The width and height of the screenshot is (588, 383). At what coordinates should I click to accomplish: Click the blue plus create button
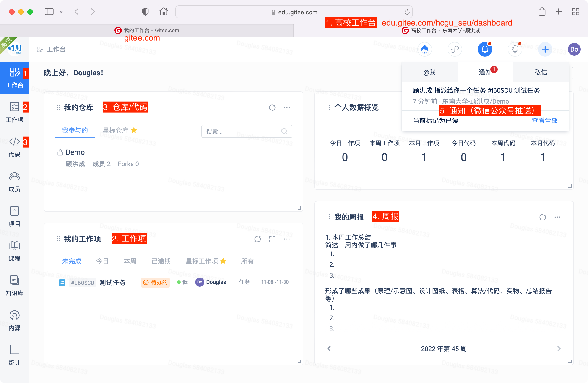click(545, 50)
